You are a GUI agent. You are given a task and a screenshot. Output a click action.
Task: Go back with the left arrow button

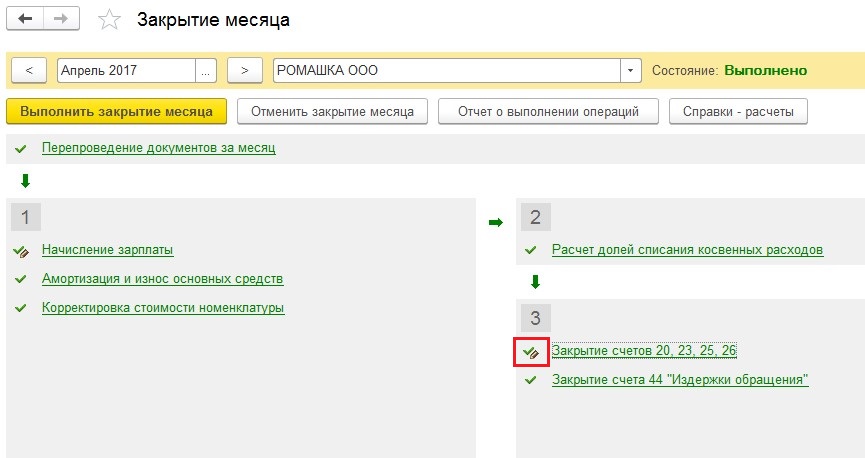24,19
